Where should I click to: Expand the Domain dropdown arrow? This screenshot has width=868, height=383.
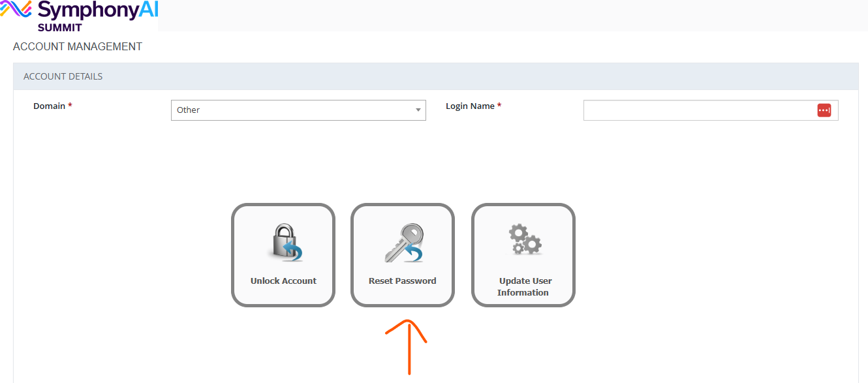point(418,110)
